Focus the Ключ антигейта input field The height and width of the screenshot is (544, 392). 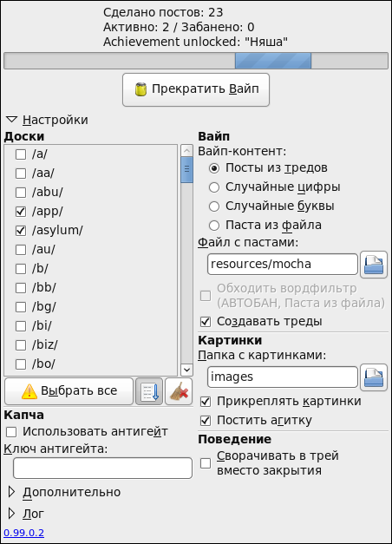(x=102, y=469)
